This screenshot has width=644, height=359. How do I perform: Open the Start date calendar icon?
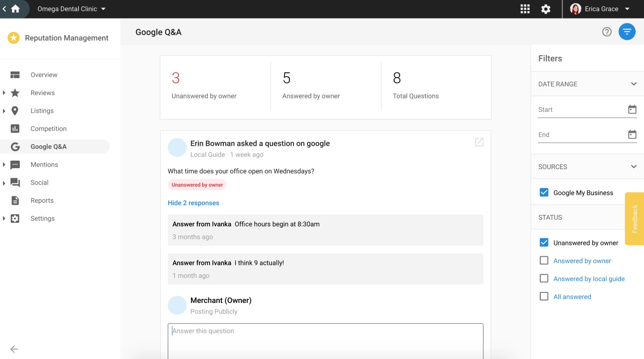click(632, 109)
